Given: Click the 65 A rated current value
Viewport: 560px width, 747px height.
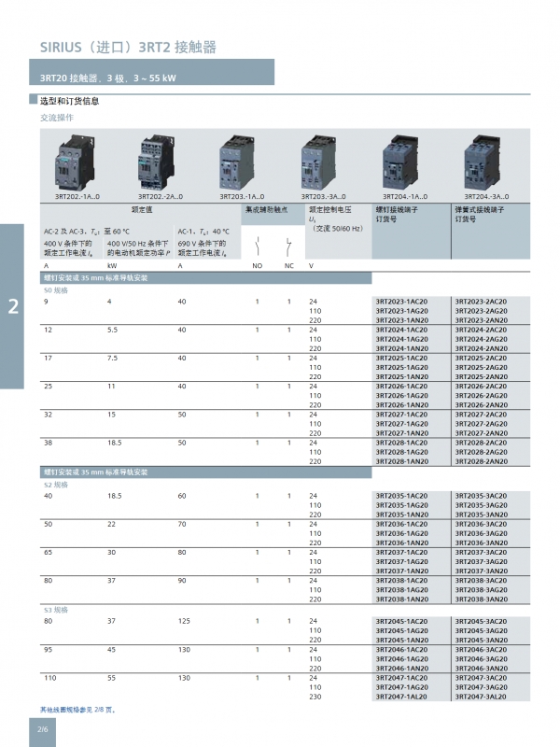Looking at the screenshot, I should 49,553.
